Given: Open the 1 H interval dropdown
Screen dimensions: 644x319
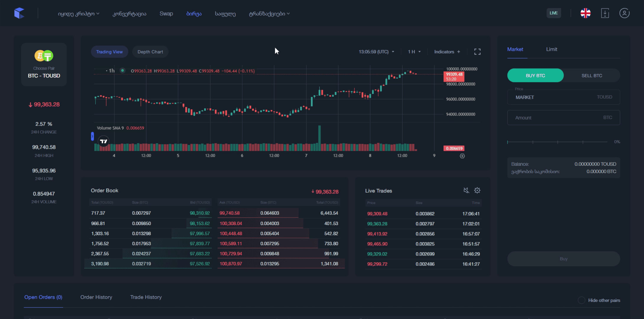Looking at the screenshot, I should tap(414, 52).
